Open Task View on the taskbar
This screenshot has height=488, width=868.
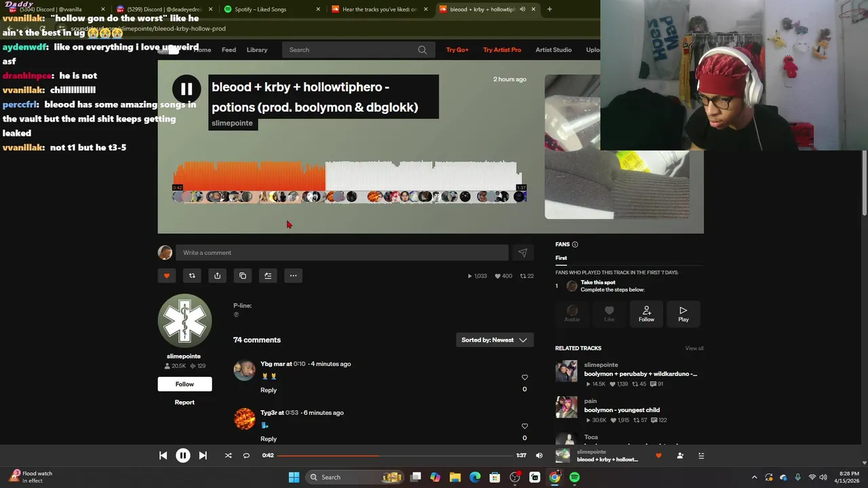[416, 477]
